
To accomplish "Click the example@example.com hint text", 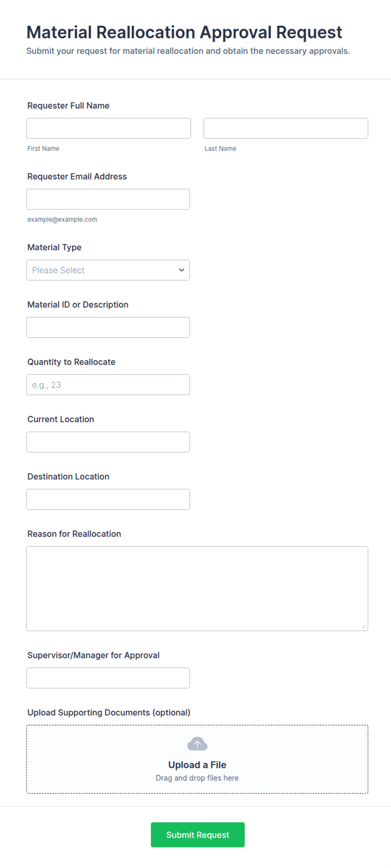I will 62,219.
